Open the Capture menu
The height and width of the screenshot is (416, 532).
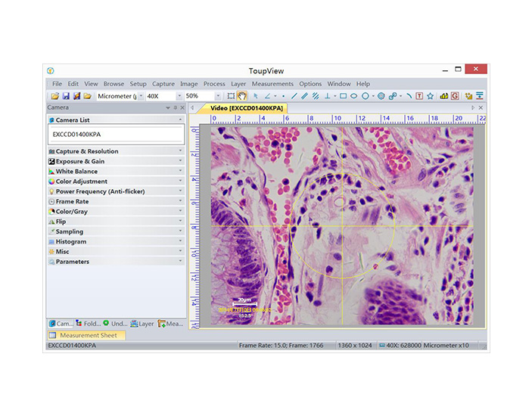(163, 84)
